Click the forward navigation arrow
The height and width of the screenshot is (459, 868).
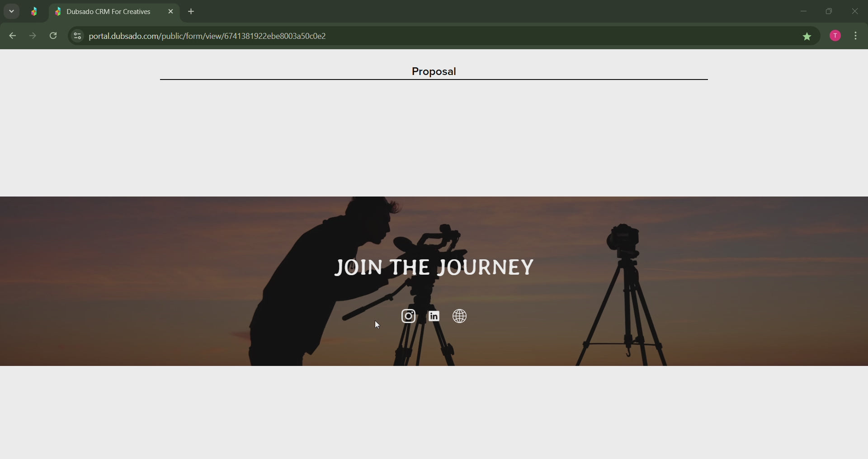click(33, 36)
